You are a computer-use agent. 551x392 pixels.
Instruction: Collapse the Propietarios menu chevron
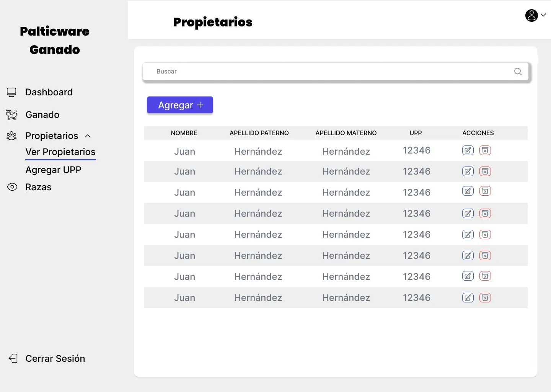[88, 136]
